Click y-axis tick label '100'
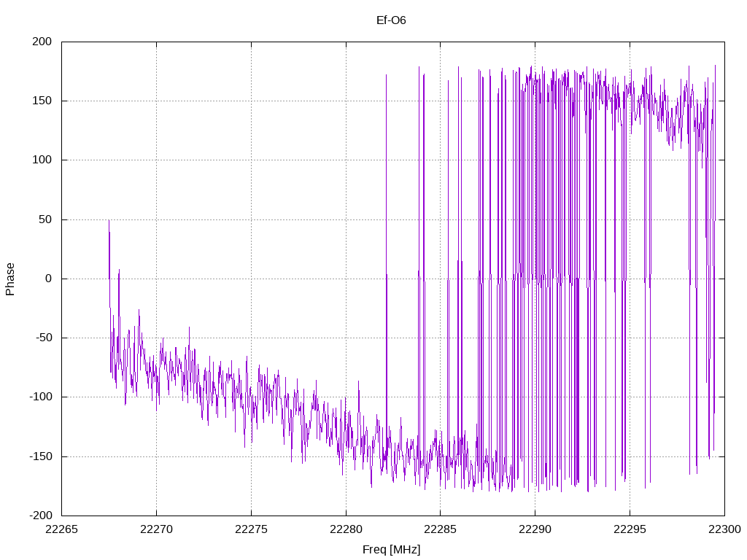 pos(42,160)
